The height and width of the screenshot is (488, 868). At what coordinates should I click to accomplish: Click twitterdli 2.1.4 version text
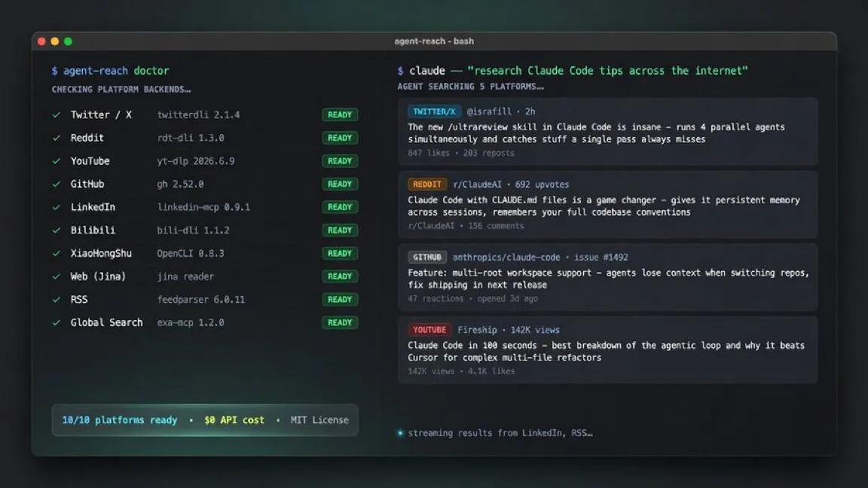click(198, 115)
